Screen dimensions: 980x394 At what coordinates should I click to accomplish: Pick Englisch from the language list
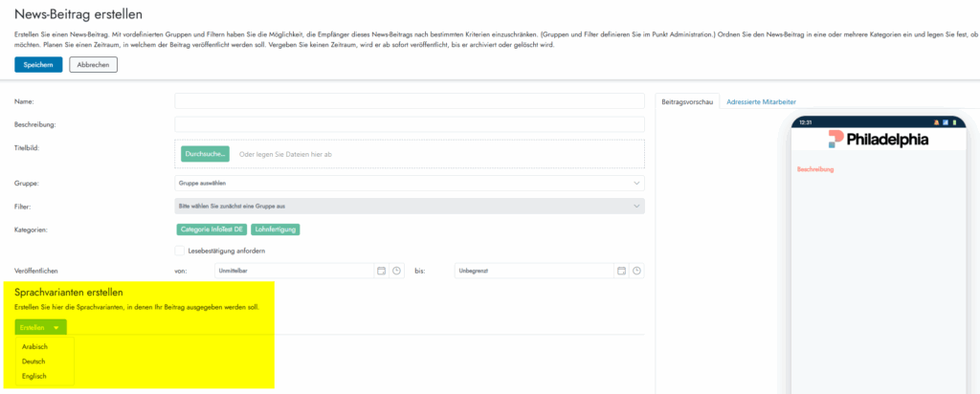pyautogui.click(x=33, y=376)
